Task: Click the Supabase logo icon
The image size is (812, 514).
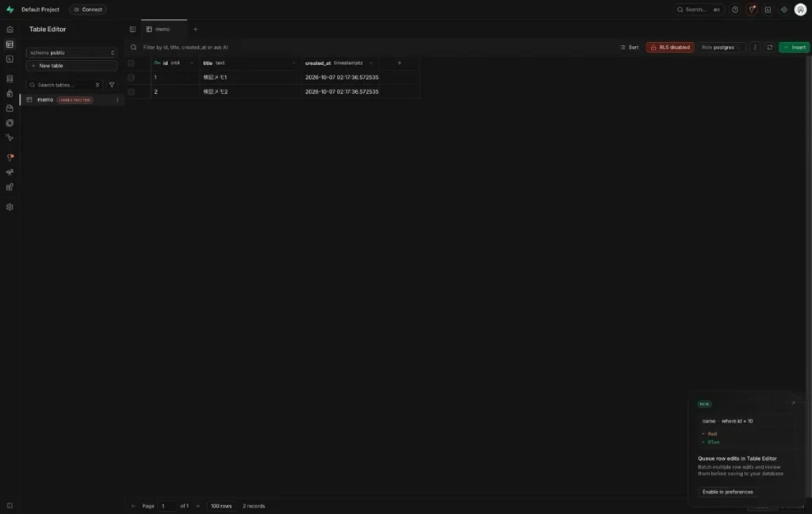Action: (x=10, y=10)
